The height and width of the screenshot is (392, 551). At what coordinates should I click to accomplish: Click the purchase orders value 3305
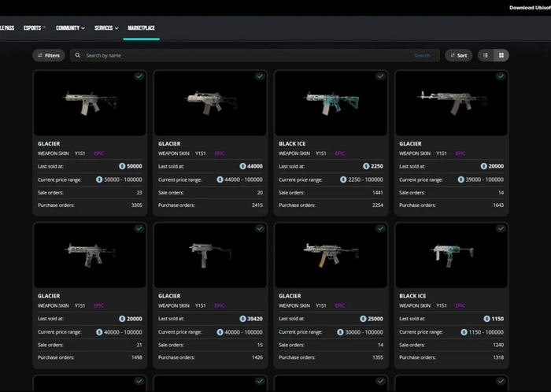point(137,205)
